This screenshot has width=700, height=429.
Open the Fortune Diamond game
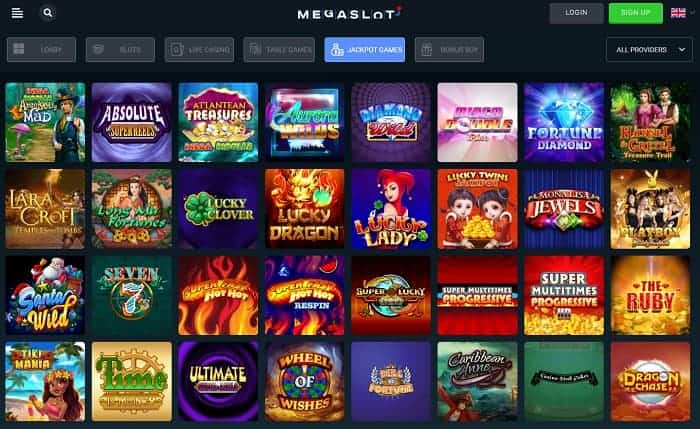coord(564,122)
